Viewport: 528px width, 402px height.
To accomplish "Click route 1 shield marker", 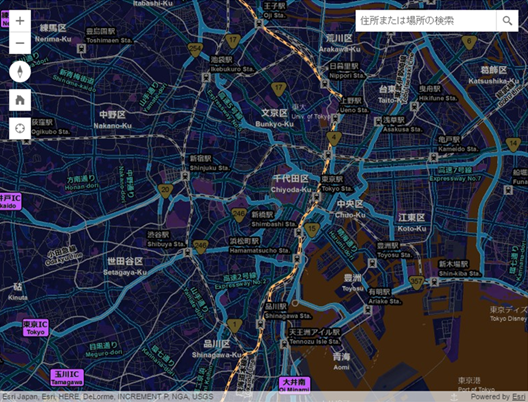I will pos(234,325).
